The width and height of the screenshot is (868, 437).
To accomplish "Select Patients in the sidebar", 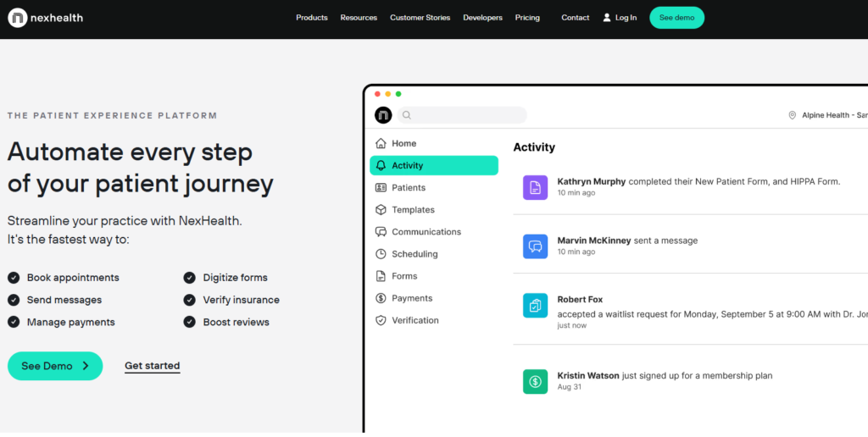I will pyautogui.click(x=409, y=188).
